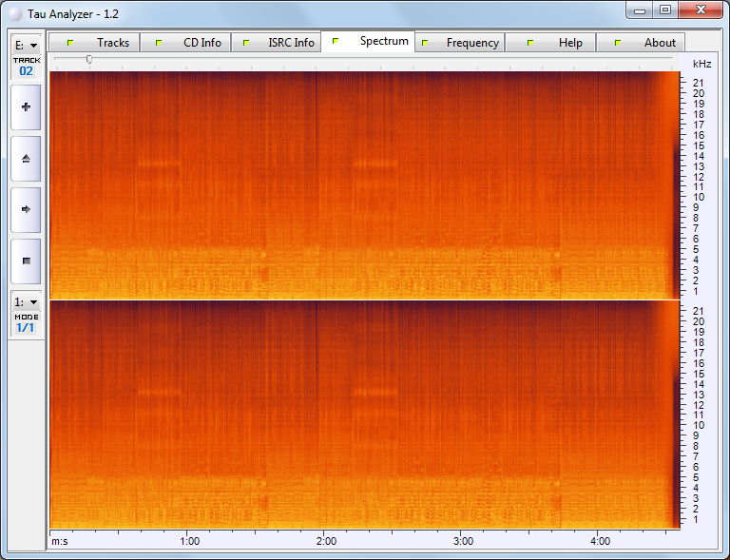The width and height of the screenshot is (730, 560).
Task: Click the spectrum position slider thumb
Action: pos(89,59)
